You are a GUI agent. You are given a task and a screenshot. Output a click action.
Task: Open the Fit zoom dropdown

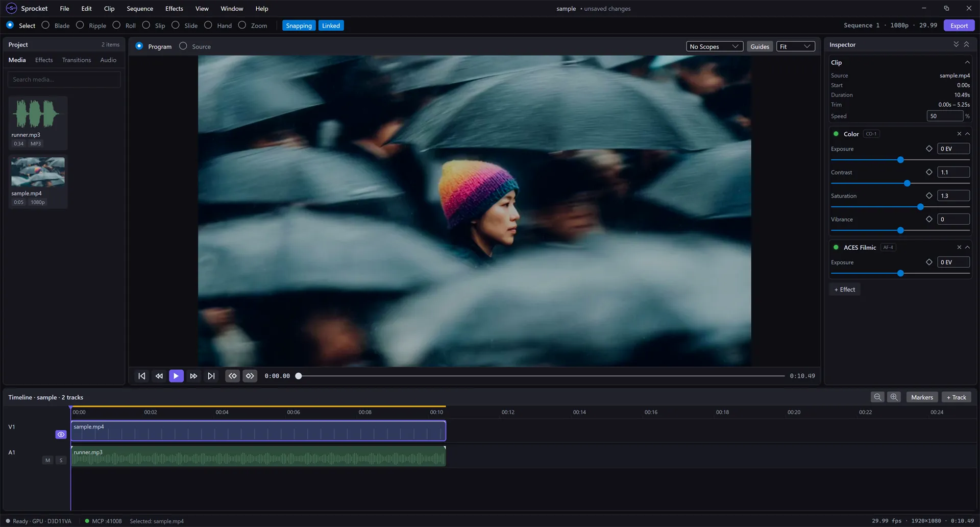click(795, 46)
